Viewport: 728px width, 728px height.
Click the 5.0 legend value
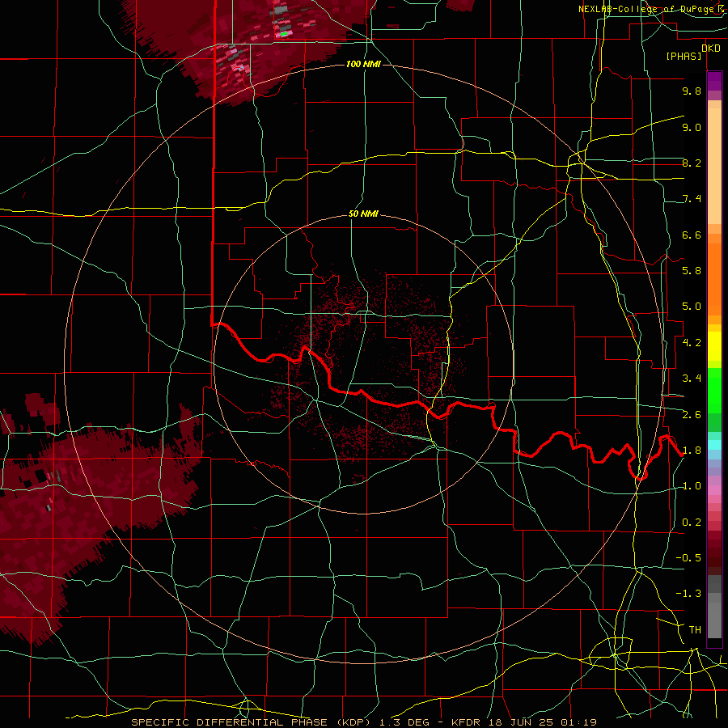tap(692, 307)
